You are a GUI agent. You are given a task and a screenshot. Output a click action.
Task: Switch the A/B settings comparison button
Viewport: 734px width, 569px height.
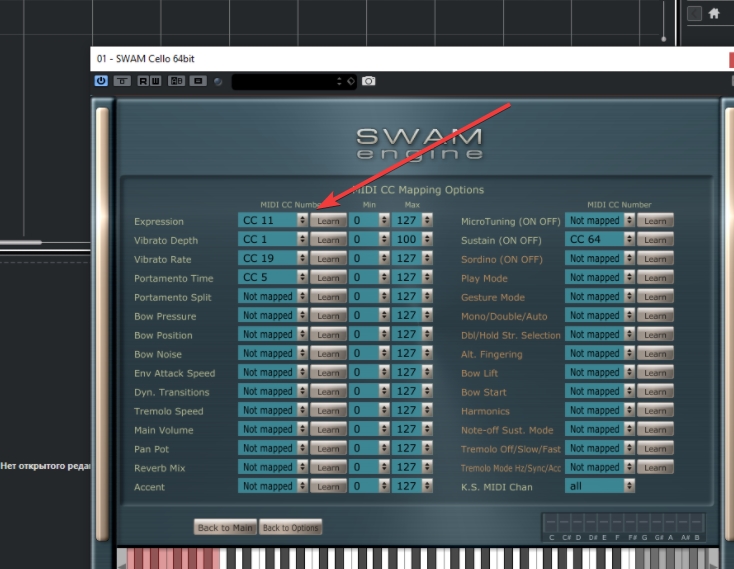tap(176, 81)
